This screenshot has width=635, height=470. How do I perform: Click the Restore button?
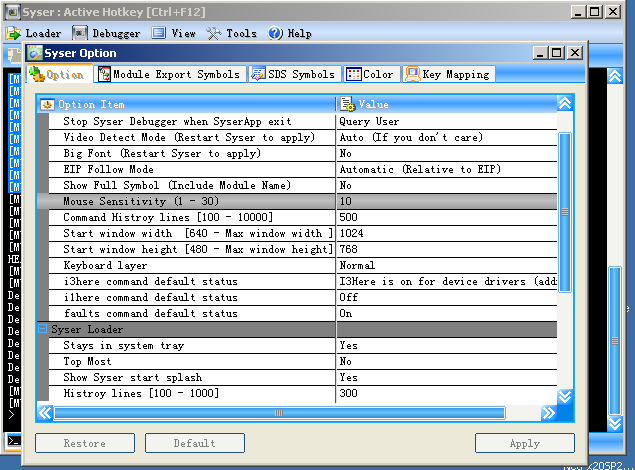(85, 443)
